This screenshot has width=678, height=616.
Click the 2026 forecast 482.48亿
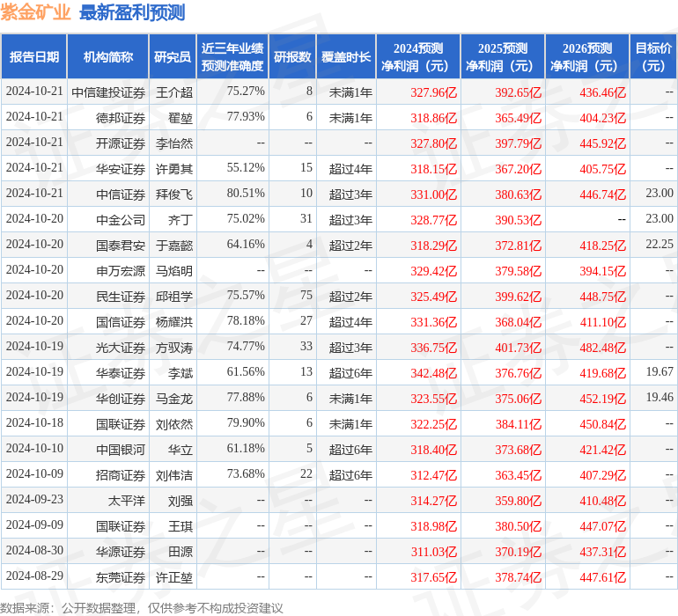point(603,348)
